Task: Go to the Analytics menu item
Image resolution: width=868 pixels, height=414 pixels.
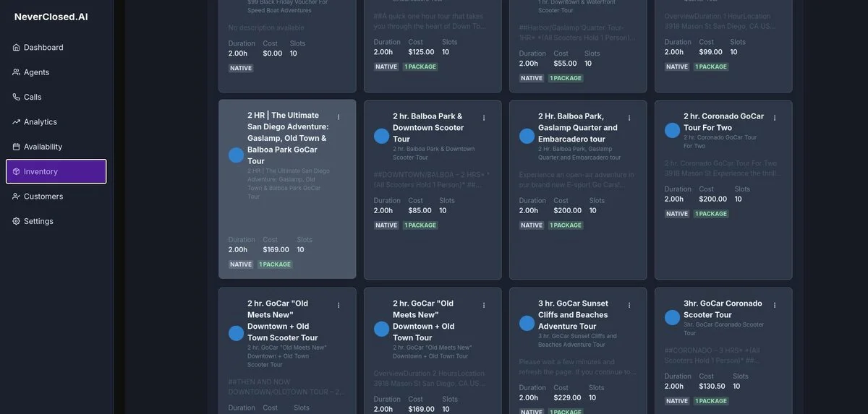Action: [40, 122]
